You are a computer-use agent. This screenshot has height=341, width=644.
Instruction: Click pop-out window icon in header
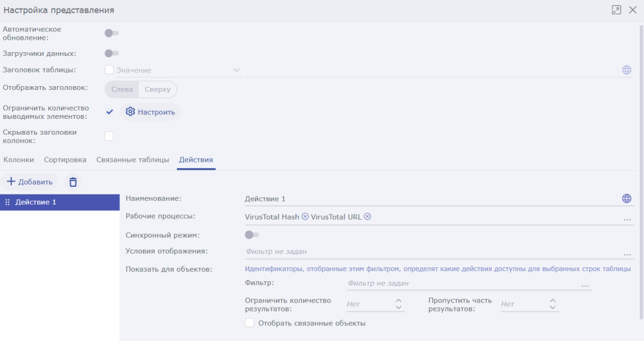[616, 10]
